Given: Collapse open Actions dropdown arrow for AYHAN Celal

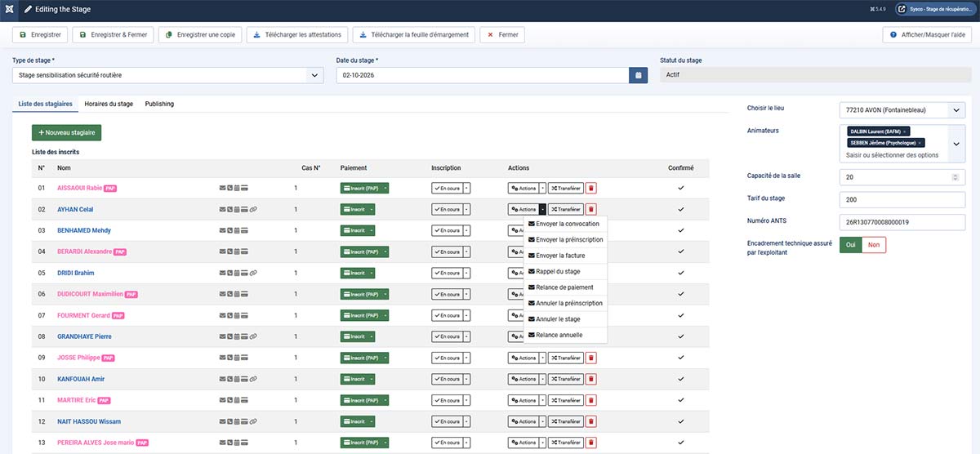Looking at the screenshot, I should 542,209.
